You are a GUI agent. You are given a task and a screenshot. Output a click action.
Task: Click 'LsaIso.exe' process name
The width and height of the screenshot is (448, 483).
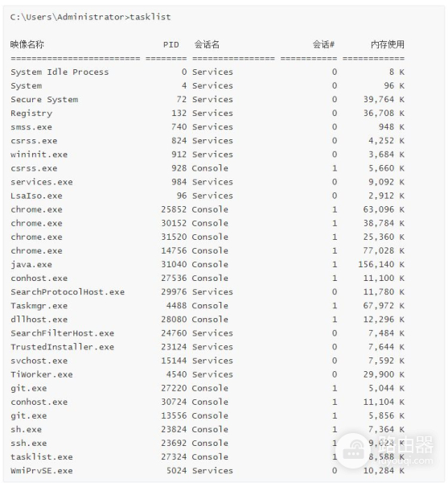pyautogui.click(x=36, y=196)
